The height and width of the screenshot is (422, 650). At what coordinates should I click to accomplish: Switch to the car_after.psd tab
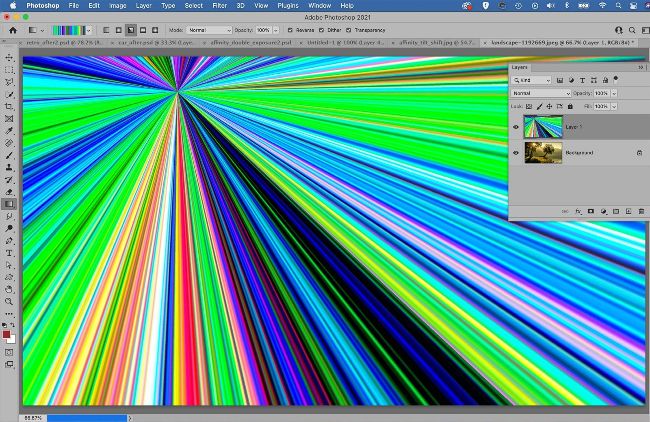pyautogui.click(x=156, y=43)
